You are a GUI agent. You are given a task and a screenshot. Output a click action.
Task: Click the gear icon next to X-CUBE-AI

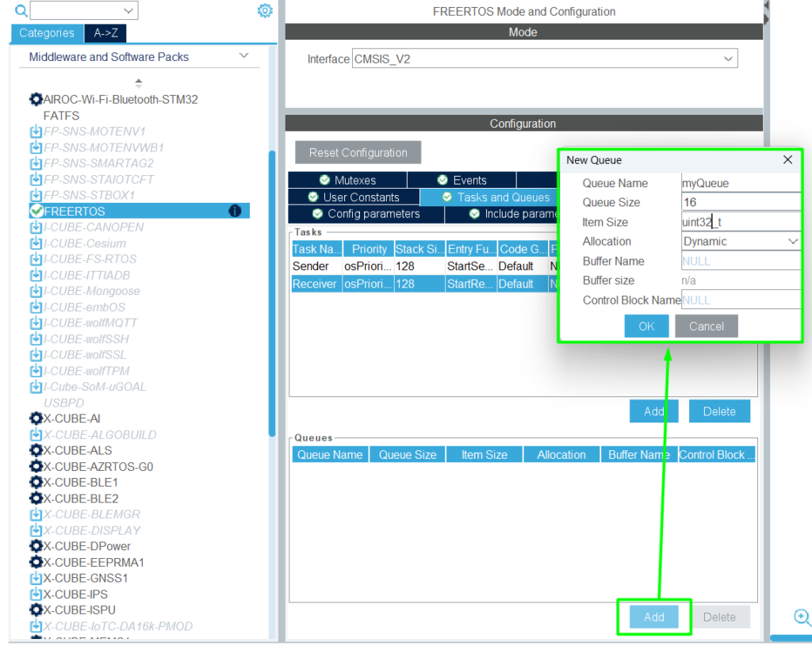[36, 419]
